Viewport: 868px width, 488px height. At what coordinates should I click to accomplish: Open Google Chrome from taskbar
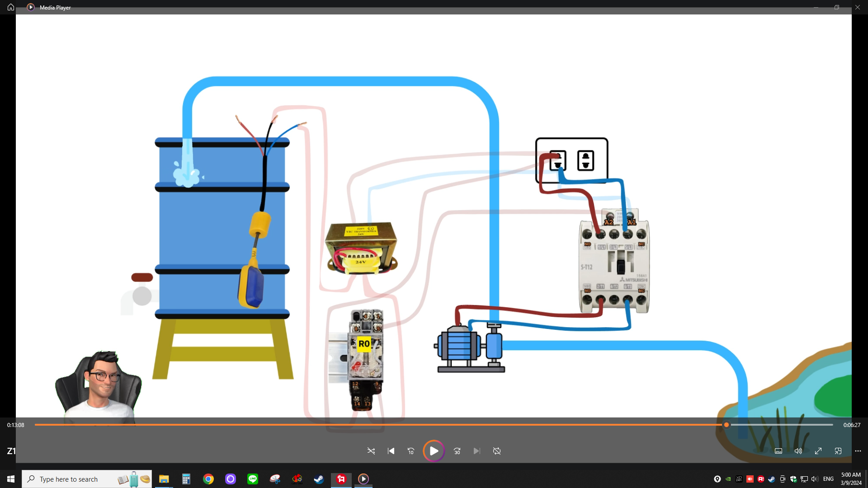point(208,479)
